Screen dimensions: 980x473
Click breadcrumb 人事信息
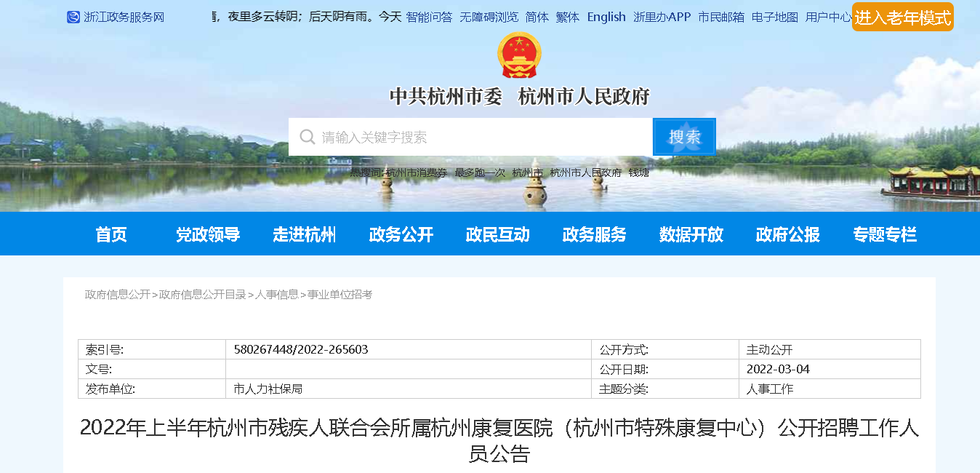pyautogui.click(x=277, y=295)
